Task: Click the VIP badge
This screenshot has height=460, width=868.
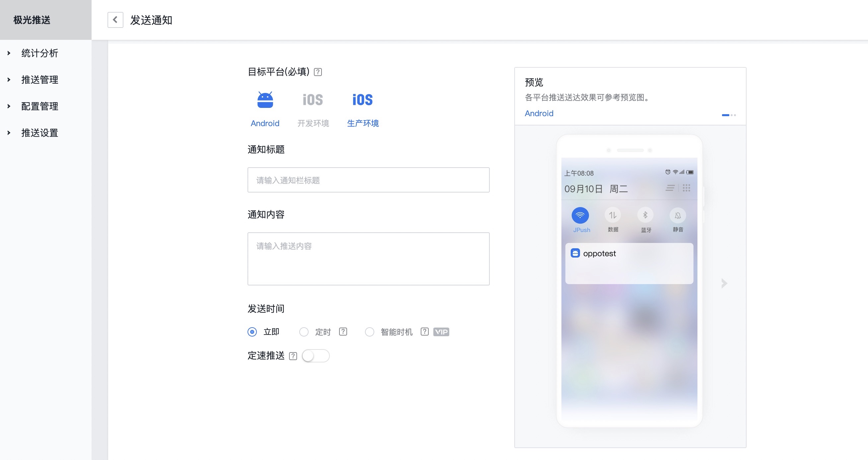Action: point(441,332)
